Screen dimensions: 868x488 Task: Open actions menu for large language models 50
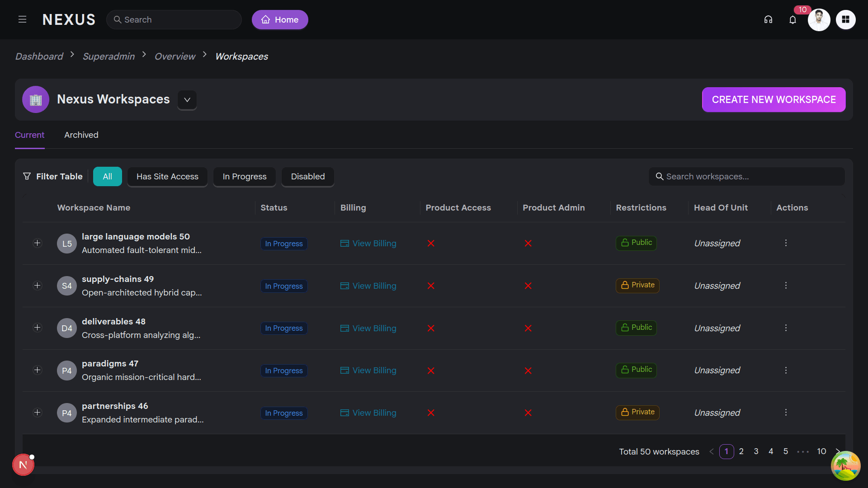[786, 243]
